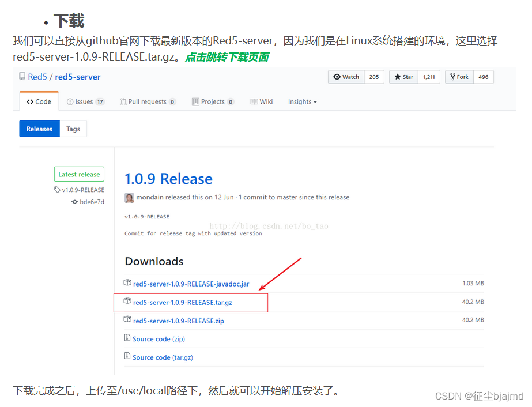Click the package icon beside RELEASE.zip
532x407 pixels.
tap(127, 319)
